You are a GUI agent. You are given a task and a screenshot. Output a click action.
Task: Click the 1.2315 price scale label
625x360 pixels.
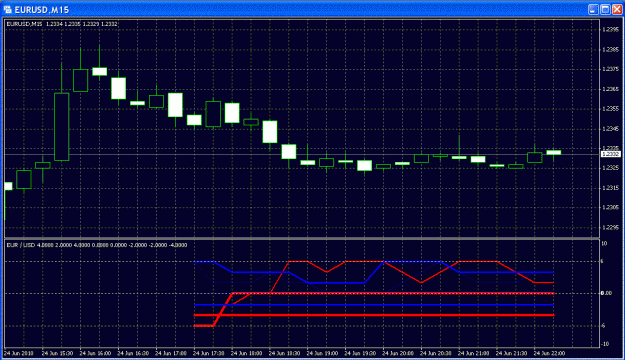611,188
